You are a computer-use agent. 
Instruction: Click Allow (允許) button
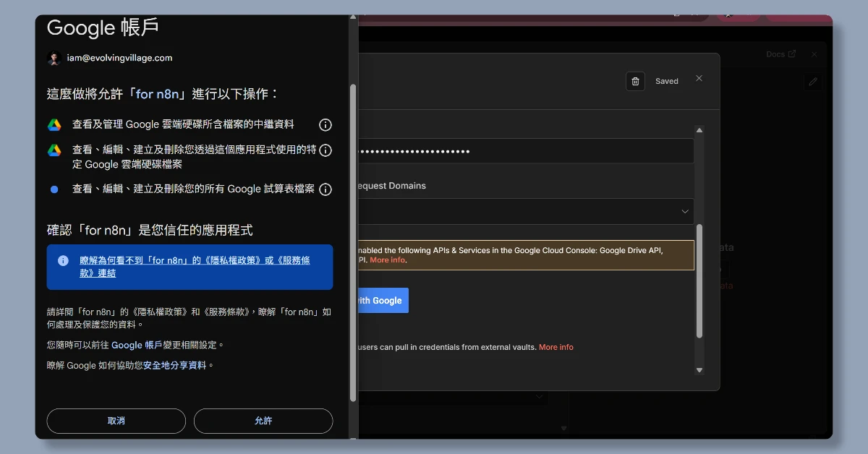click(x=263, y=421)
